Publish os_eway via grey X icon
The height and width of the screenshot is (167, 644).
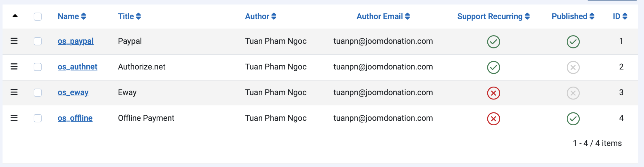573,93
